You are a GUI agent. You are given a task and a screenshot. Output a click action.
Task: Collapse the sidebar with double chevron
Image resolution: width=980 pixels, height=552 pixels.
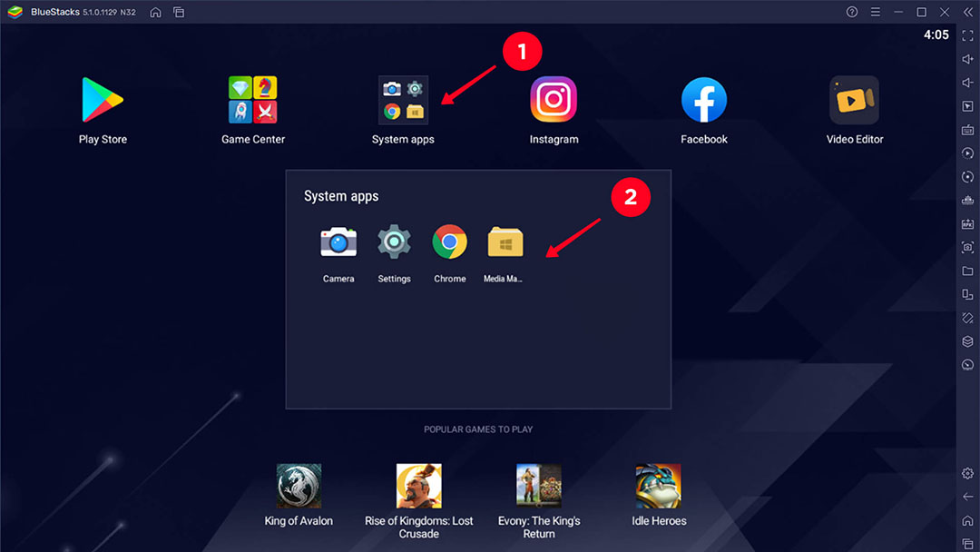pos(967,12)
